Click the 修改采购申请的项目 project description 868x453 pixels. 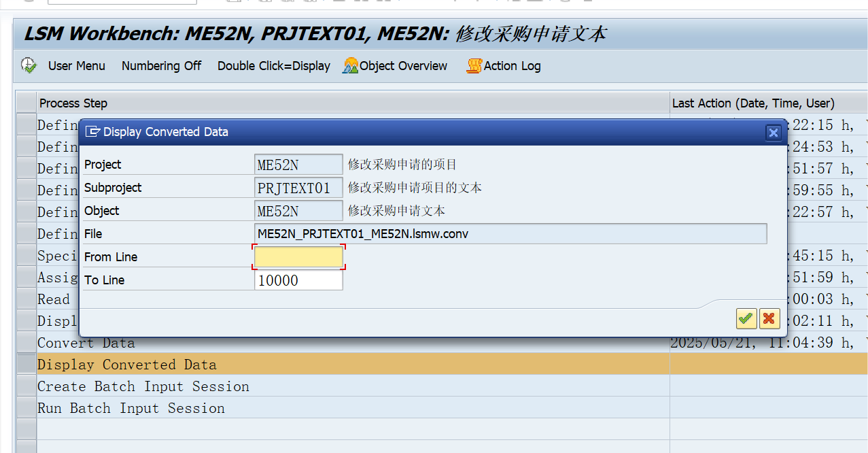click(x=402, y=164)
